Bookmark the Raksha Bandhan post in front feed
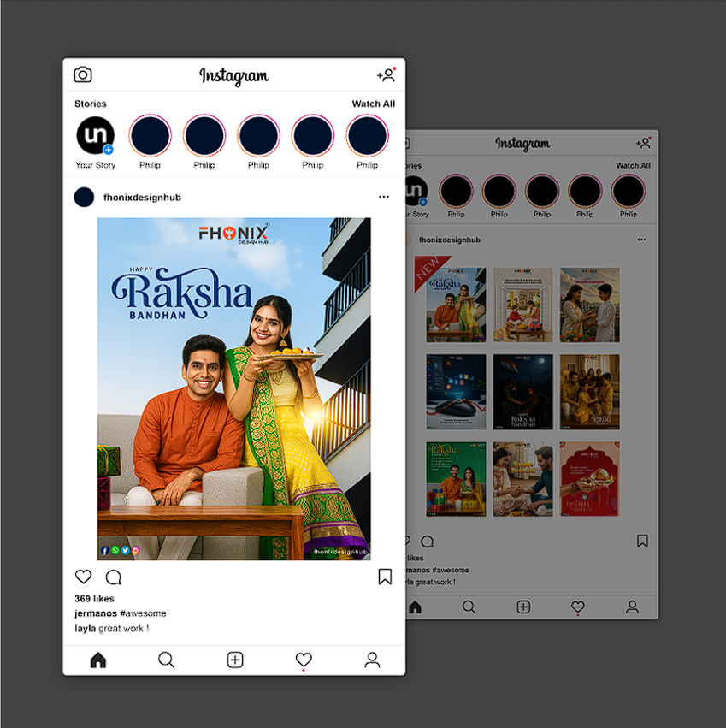This screenshot has width=726, height=728. 385,577
